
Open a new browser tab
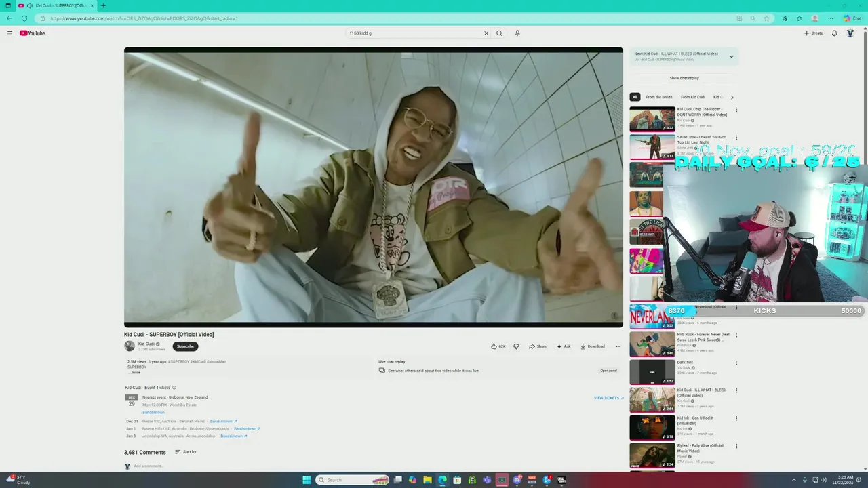click(x=103, y=5)
